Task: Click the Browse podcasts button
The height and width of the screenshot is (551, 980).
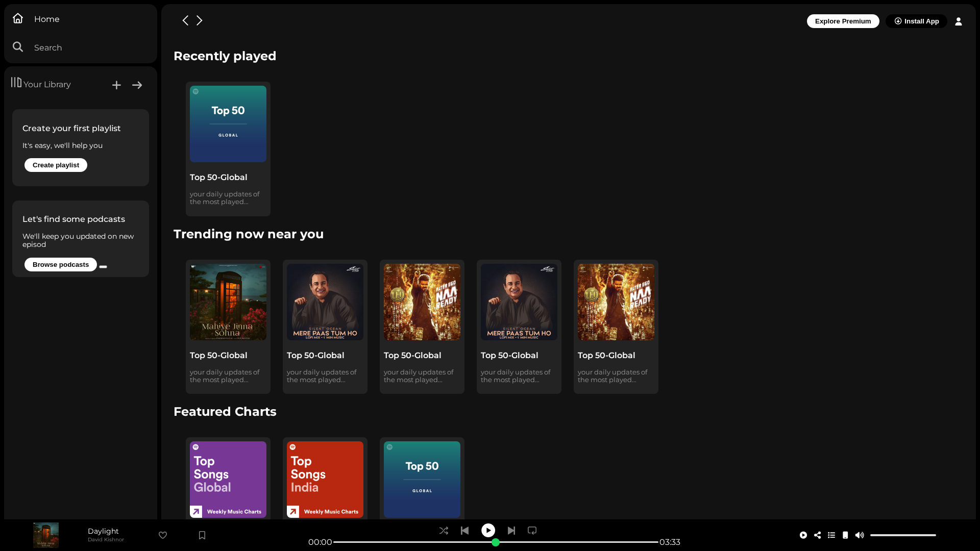Action: [x=61, y=264]
